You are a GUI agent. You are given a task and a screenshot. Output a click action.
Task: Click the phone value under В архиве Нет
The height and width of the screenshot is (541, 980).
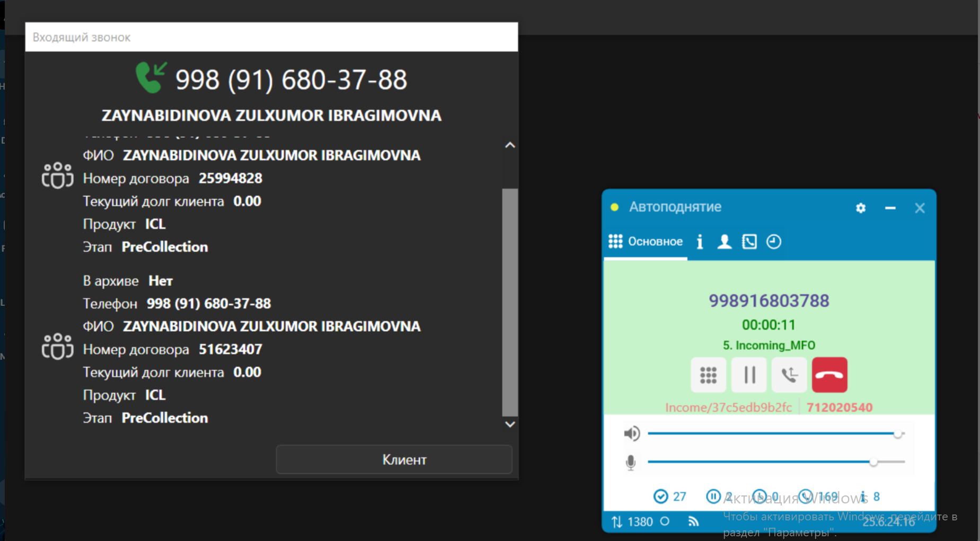pyautogui.click(x=208, y=304)
